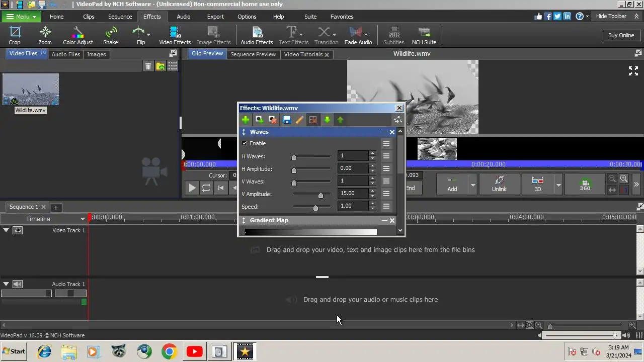The height and width of the screenshot is (362, 644).
Task: Adjust the Speed slider handle
Action: (315, 207)
